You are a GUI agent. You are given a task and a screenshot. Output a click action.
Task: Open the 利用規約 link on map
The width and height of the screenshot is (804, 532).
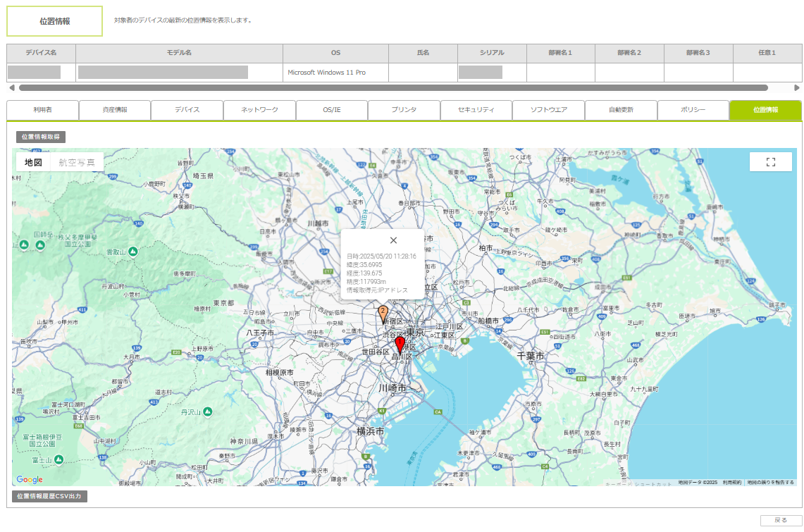click(x=731, y=483)
